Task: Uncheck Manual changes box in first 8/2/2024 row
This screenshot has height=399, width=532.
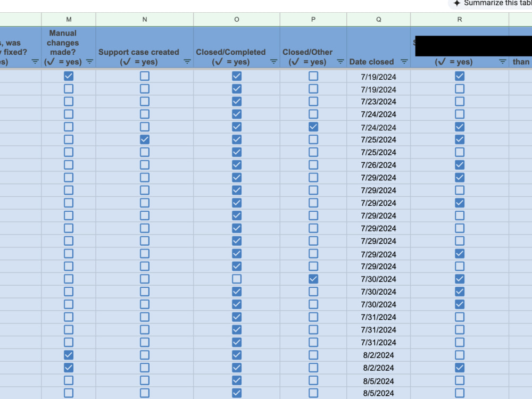Action: point(69,355)
